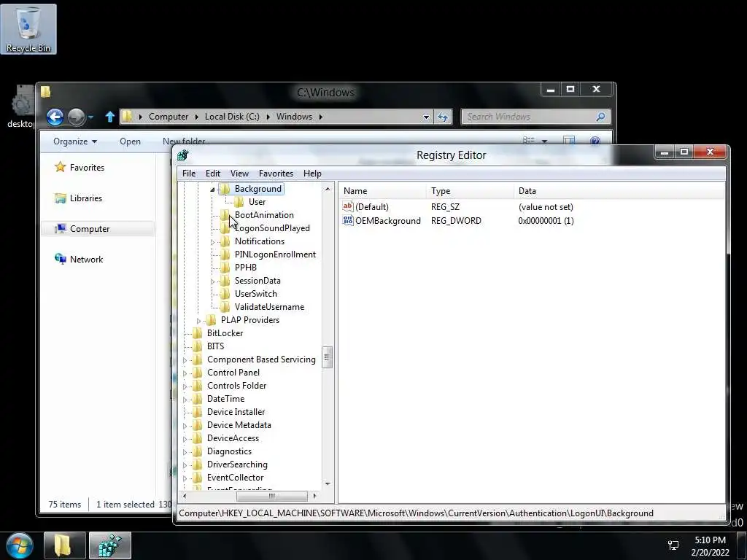Image resolution: width=747 pixels, height=560 pixels.
Task: Click the PINLogonEnrollment folder icon
Action: 225,254
